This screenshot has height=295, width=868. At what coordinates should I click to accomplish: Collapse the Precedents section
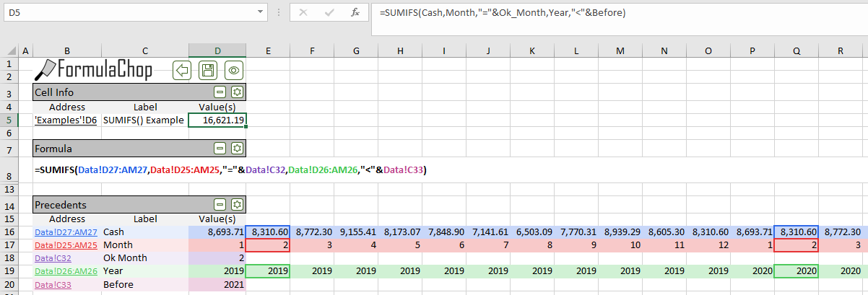220,205
